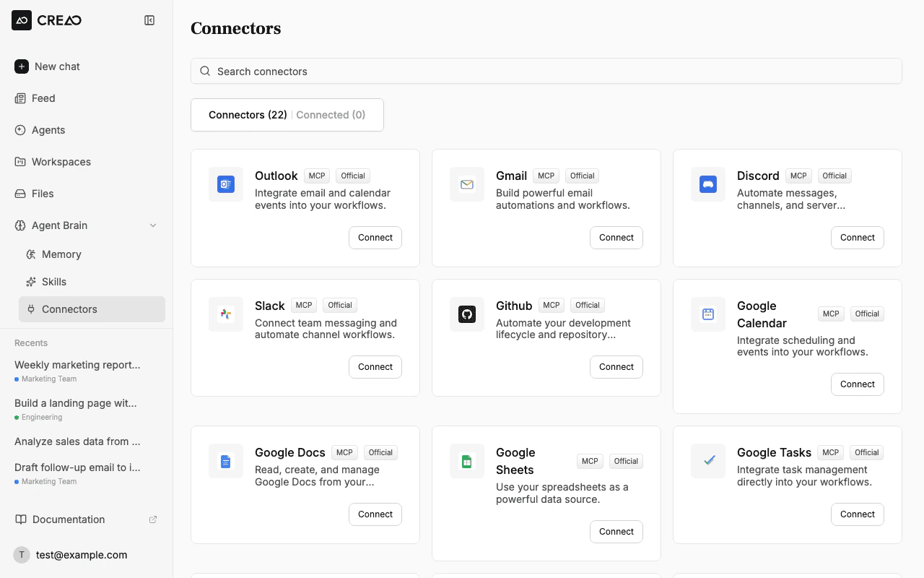
Task: Switch to the Connected (0) tab
Action: tap(331, 115)
